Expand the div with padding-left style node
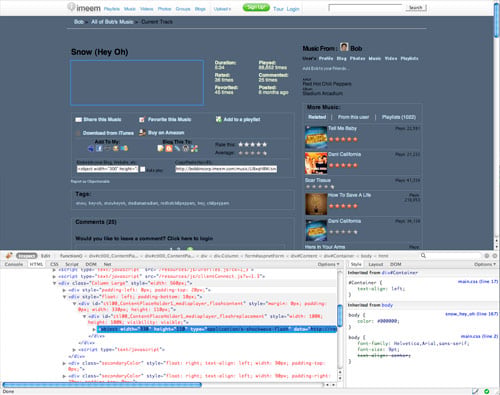The image size is (500, 395). pyautogui.click(x=64, y=290)
